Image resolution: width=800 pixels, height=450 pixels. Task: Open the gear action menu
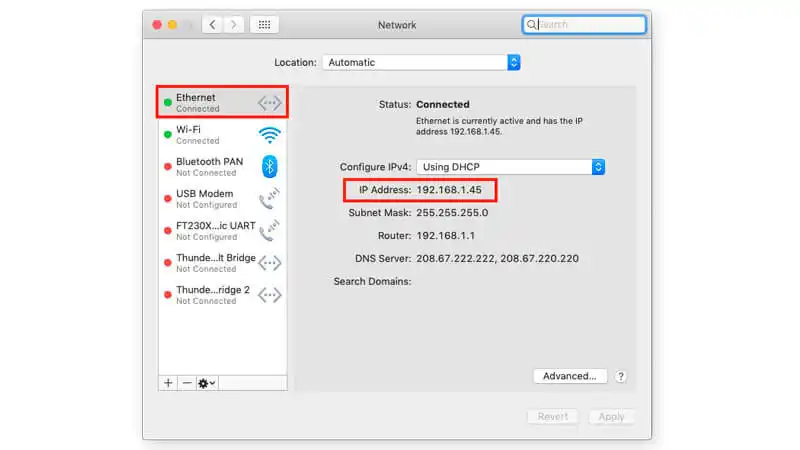pyautogui.click(x=207, y=383)
